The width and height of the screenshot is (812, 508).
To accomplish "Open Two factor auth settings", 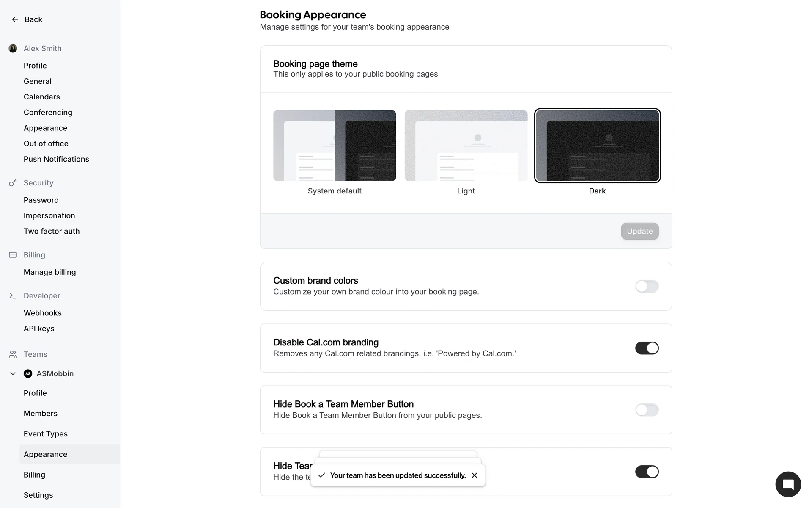I will coord(52,231).
